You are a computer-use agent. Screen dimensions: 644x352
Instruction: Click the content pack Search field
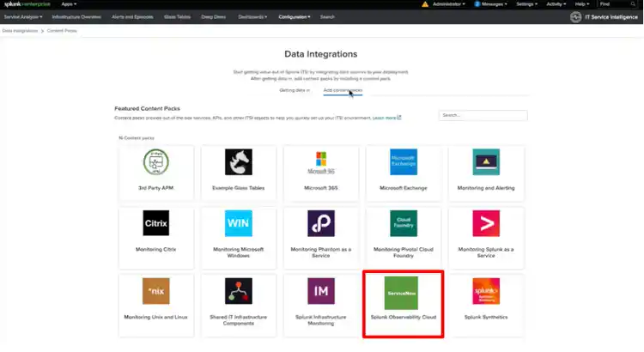[x=483, y=115]
